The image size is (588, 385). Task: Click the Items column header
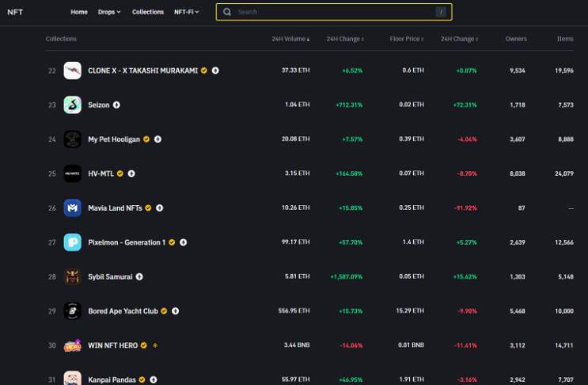(565, 39)
